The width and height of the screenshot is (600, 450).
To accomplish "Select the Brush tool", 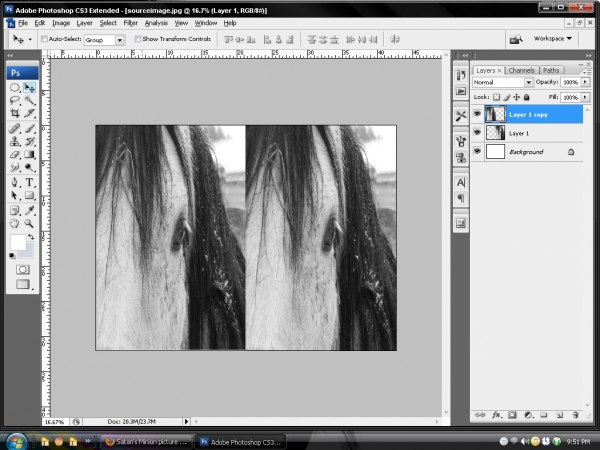I will pos(29,129).
